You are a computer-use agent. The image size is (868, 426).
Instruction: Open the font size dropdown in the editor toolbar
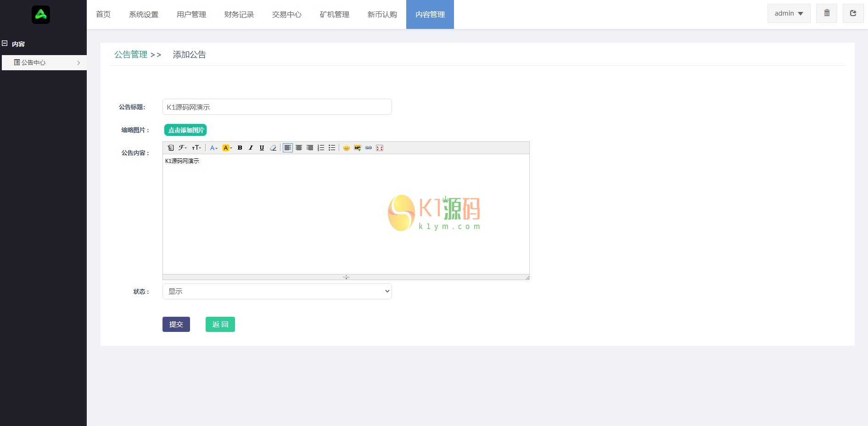[196, 148]
